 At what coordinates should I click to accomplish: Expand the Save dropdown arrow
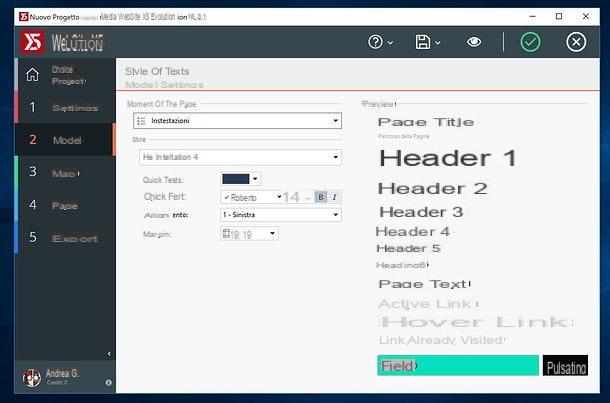click(x=438, y=42)
